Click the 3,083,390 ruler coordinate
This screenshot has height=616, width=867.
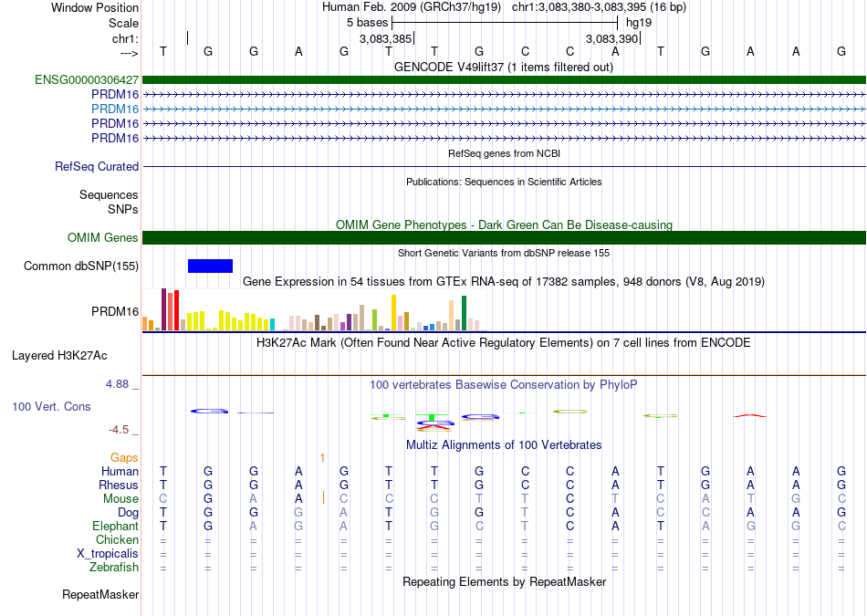[x=612, y=38]
